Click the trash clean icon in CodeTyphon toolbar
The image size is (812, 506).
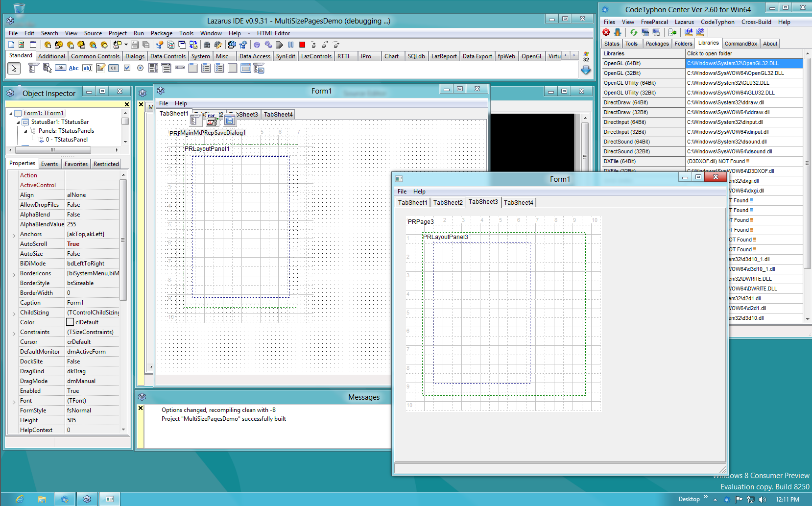[x=645, y=32]
